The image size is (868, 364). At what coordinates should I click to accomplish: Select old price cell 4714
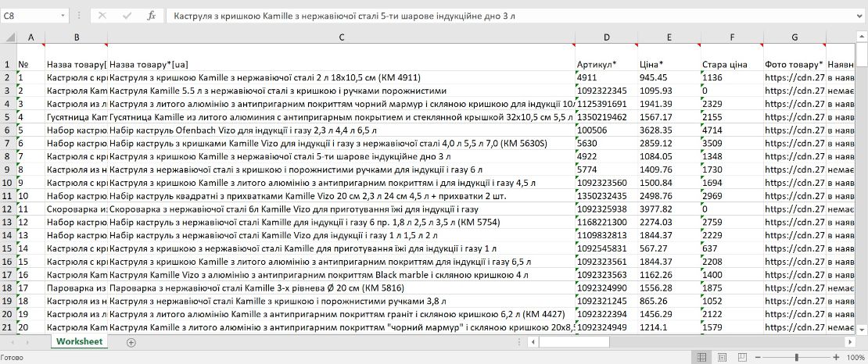click(x=732, y=130)
